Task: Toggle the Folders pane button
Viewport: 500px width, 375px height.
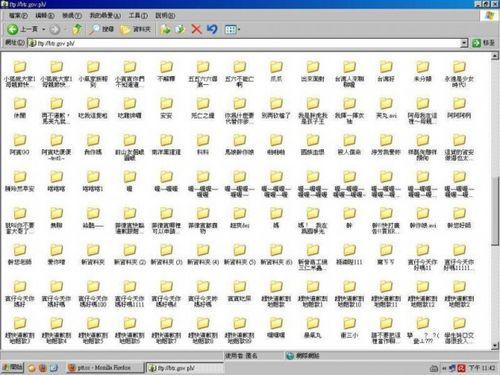Action: point(135,29)
